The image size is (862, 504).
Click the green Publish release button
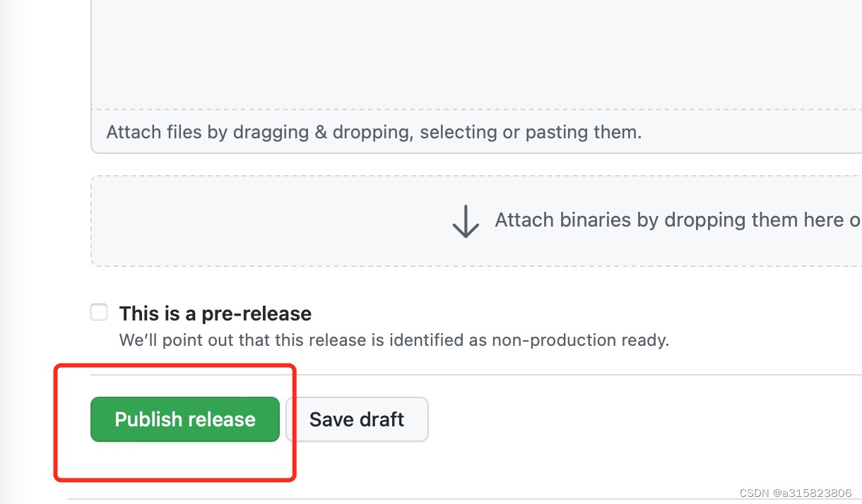point(185,419)
